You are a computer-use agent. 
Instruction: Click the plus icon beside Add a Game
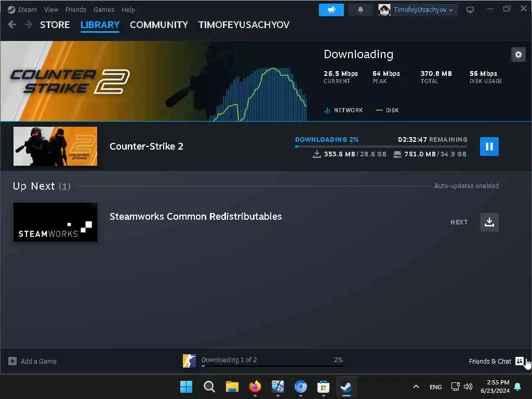click(x=12, y=361)
